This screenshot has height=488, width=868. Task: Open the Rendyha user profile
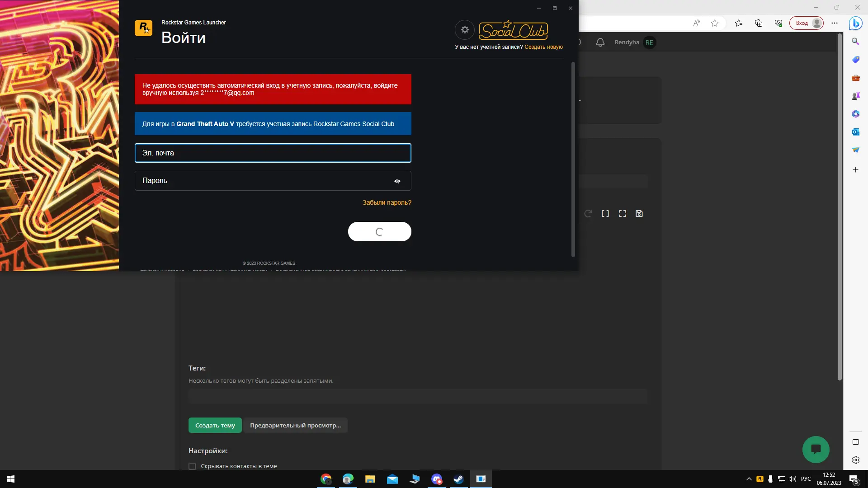(627, 42)
